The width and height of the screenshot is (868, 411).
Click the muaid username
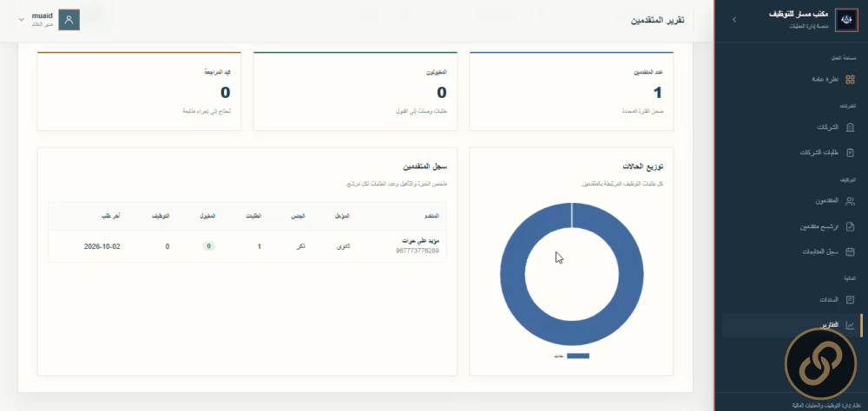[x=43, y=16]
